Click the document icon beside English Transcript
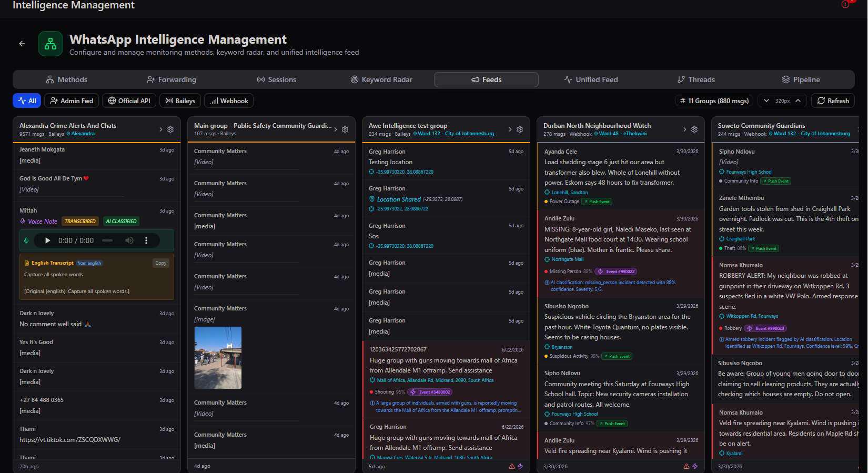Viewport: 868px width, 473px height. click(x=27, y=263)
